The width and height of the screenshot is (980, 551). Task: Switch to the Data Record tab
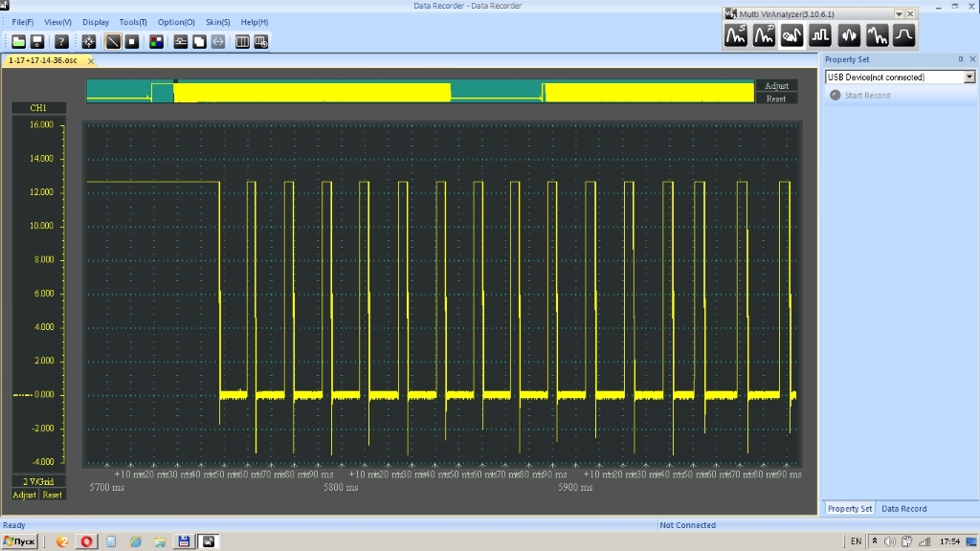[x=903, y=509]
